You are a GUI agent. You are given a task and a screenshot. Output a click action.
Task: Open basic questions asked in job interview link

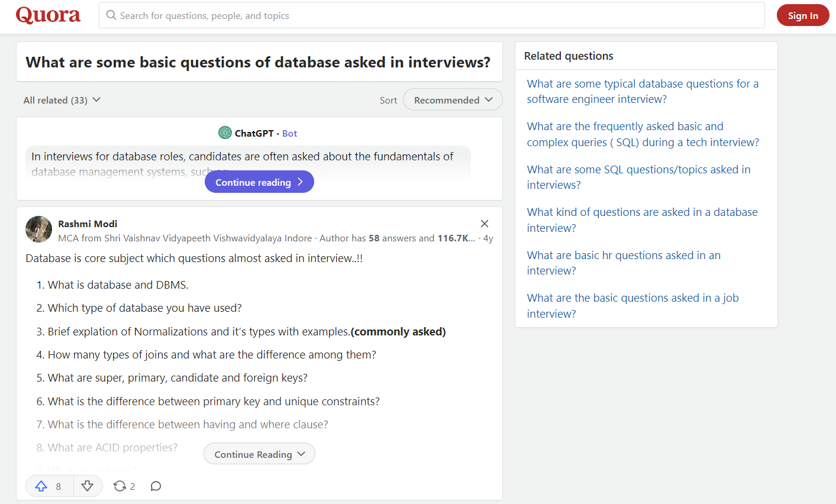632,306
